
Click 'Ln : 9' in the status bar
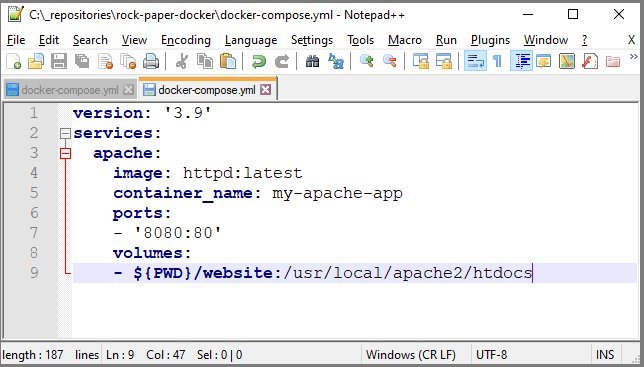(120, 355)
